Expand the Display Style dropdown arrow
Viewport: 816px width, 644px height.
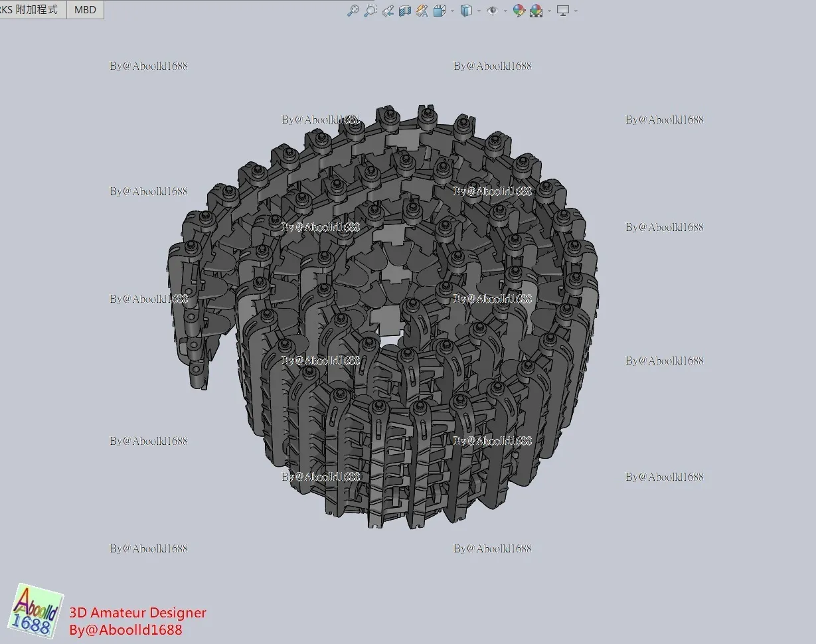[479, 11]
